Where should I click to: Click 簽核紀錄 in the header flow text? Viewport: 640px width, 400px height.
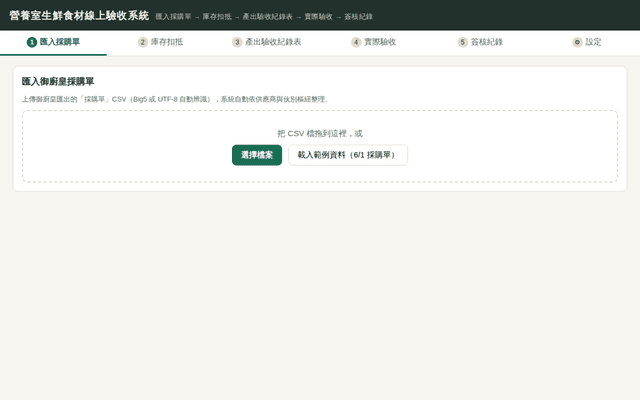pos(358,17)
